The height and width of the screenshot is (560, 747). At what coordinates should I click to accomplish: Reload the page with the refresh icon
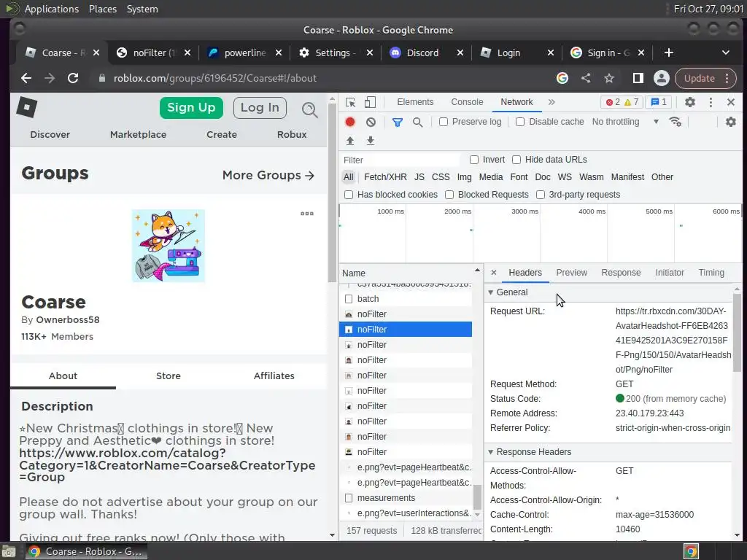[72, 78]
